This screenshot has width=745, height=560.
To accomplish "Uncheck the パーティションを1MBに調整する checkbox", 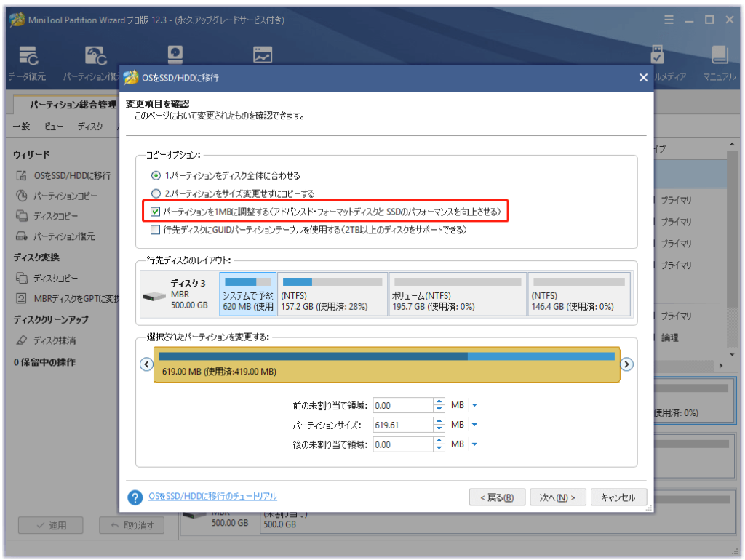I will pos(156,212).
